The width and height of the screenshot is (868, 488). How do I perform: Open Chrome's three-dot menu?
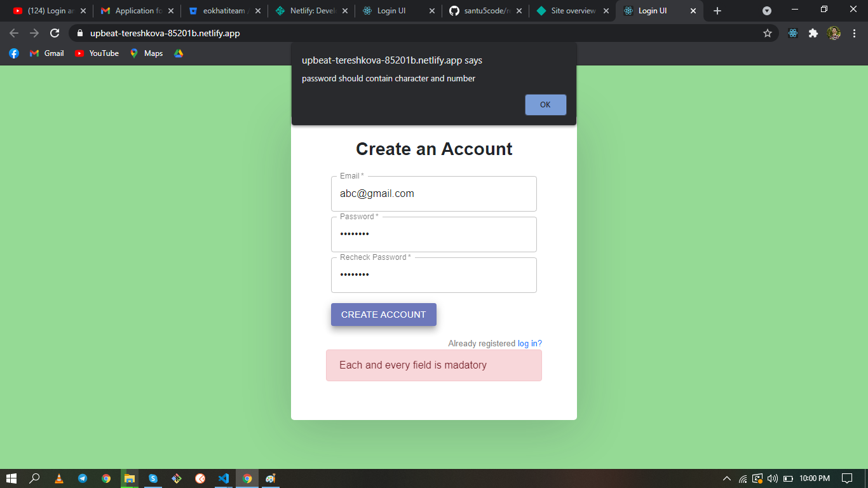point(855,33)
